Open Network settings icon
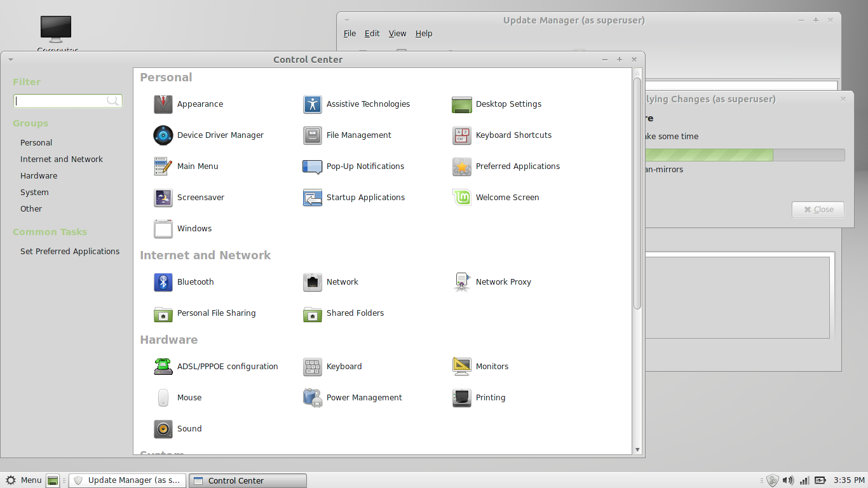 [x=313, y=282]
